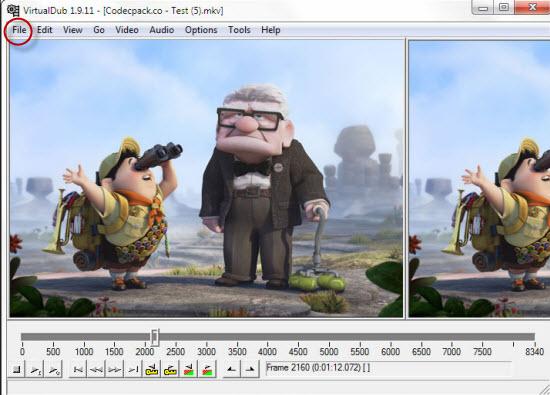Open the Help menu
The image size is (550, 395).
pos(270,30)
